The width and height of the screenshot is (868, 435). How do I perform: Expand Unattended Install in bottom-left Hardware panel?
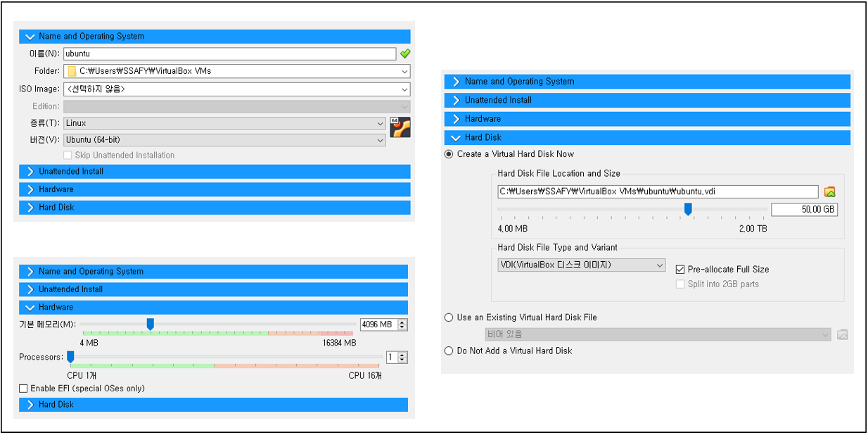(213, 289)
